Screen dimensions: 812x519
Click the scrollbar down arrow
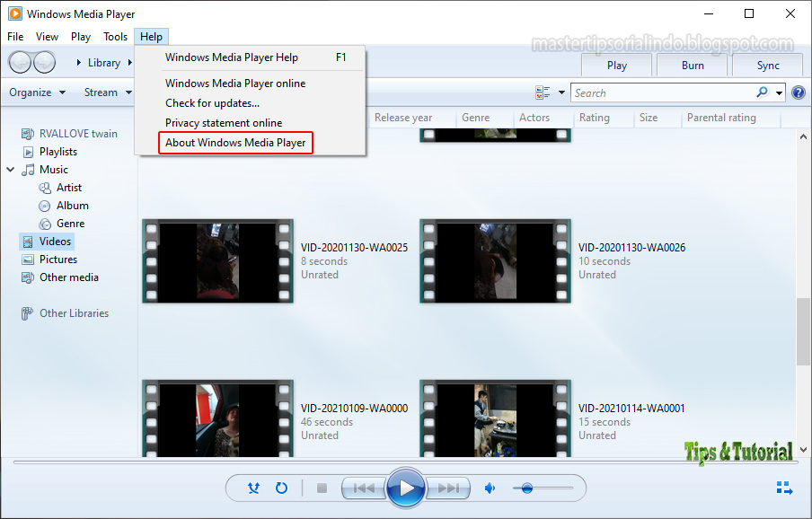tap(803, 450)
